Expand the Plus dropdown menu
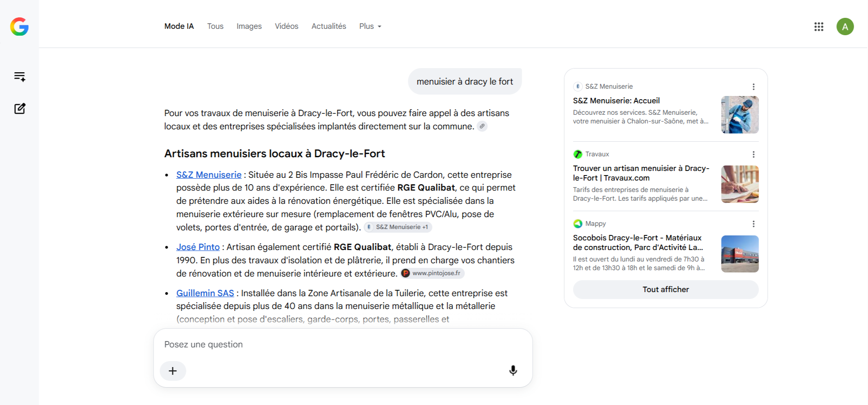The width and height of the screenshot is (868, 405). tap(370, 26)
